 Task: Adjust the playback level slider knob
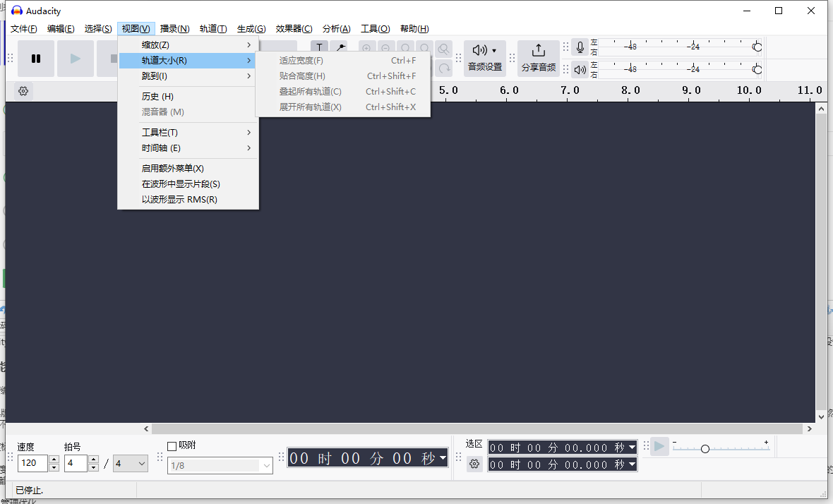pyautogui.click(x=757, y=70)
